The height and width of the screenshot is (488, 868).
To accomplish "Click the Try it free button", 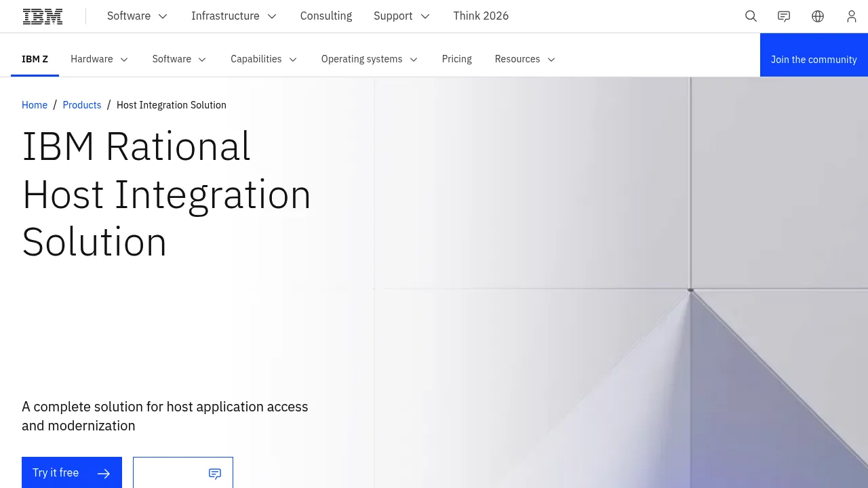I will coord(72,473).
